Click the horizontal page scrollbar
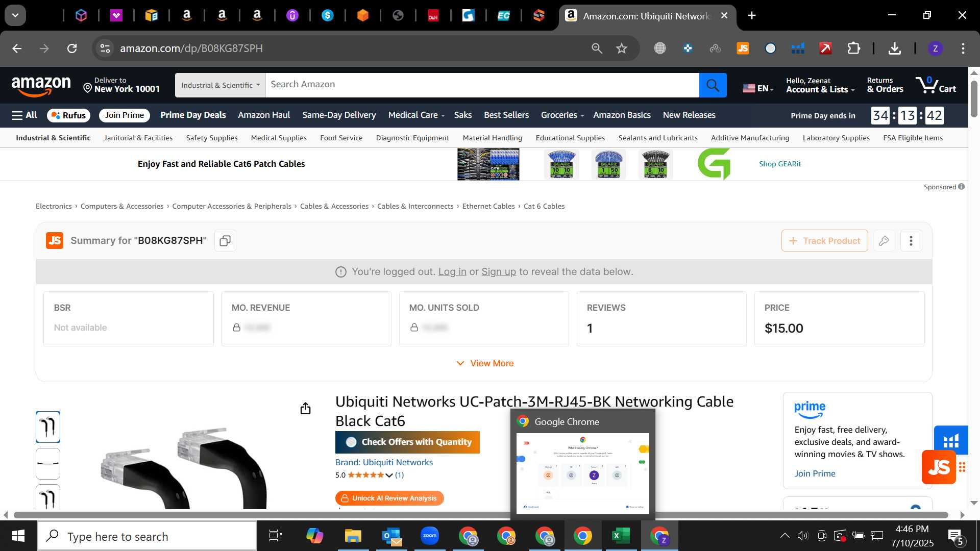Screen dimensions: 980x551 click(481, 515)
